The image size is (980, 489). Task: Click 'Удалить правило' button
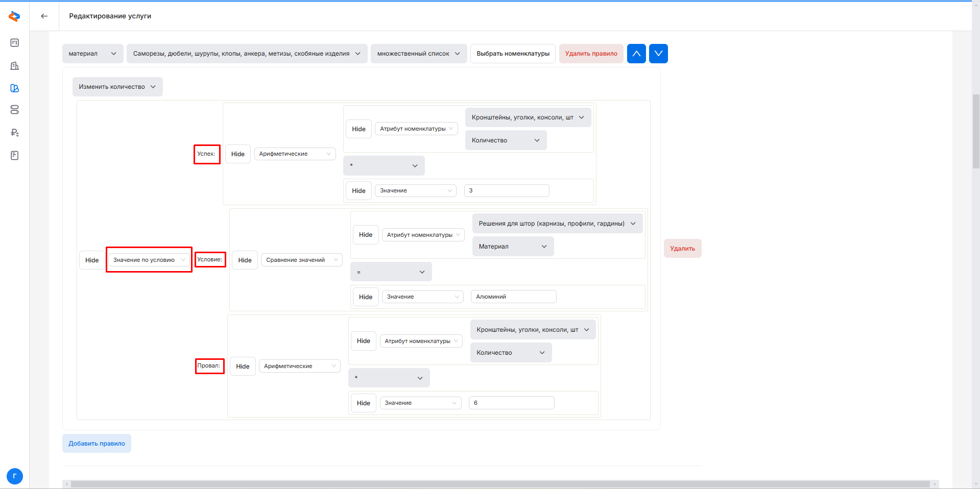pos(591,54)
